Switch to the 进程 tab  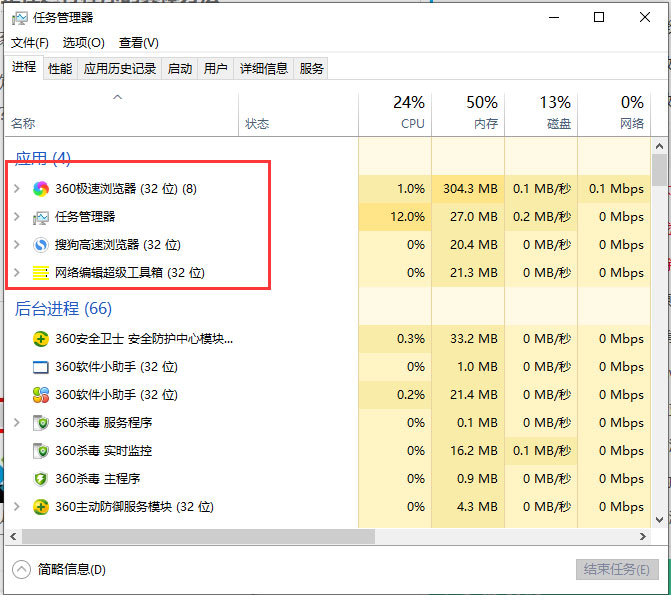pos(24,67)
